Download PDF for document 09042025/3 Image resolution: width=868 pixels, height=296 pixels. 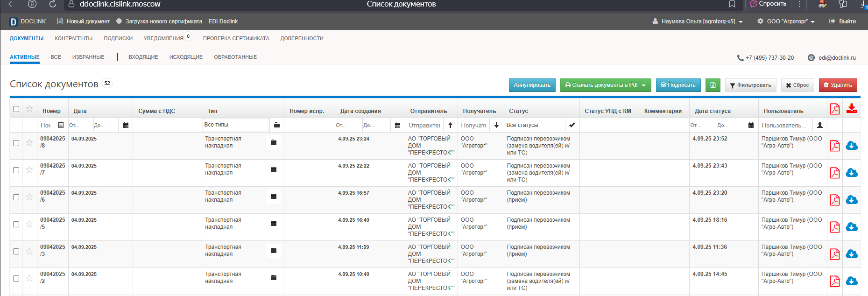tap(834, 254)
